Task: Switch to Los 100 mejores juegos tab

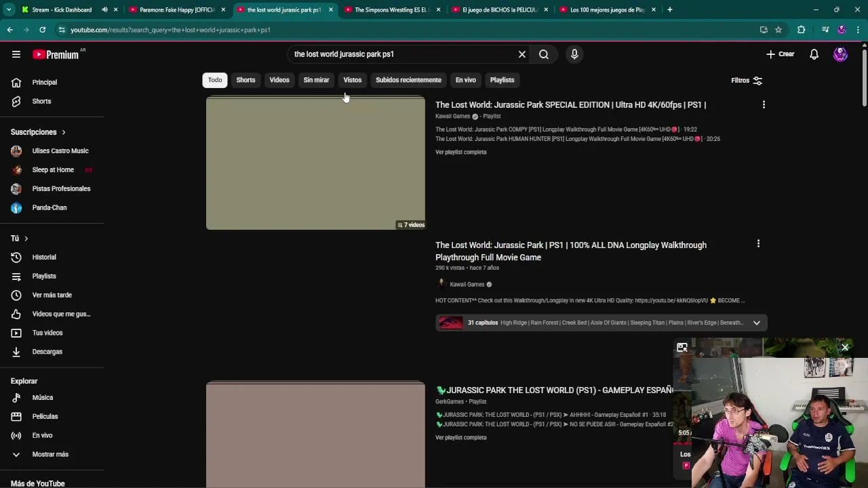Action: (x=607, y=9)
